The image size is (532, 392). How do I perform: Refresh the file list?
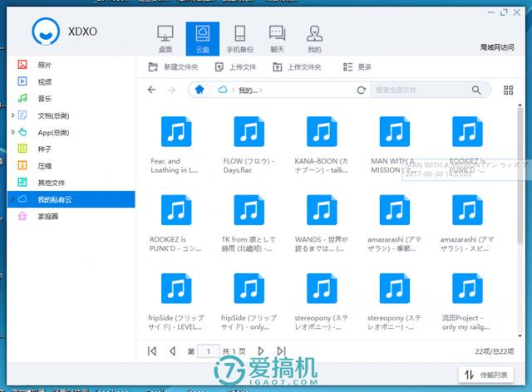tap(362, 90)
